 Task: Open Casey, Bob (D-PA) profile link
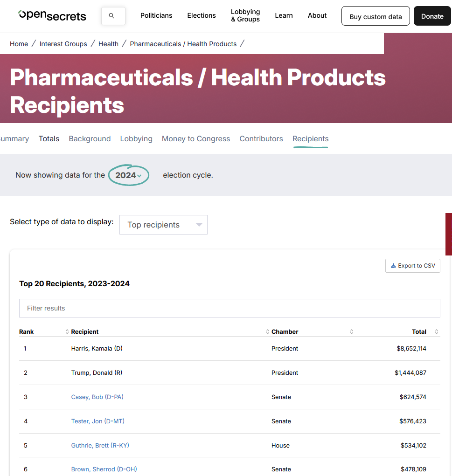point(97,397)
